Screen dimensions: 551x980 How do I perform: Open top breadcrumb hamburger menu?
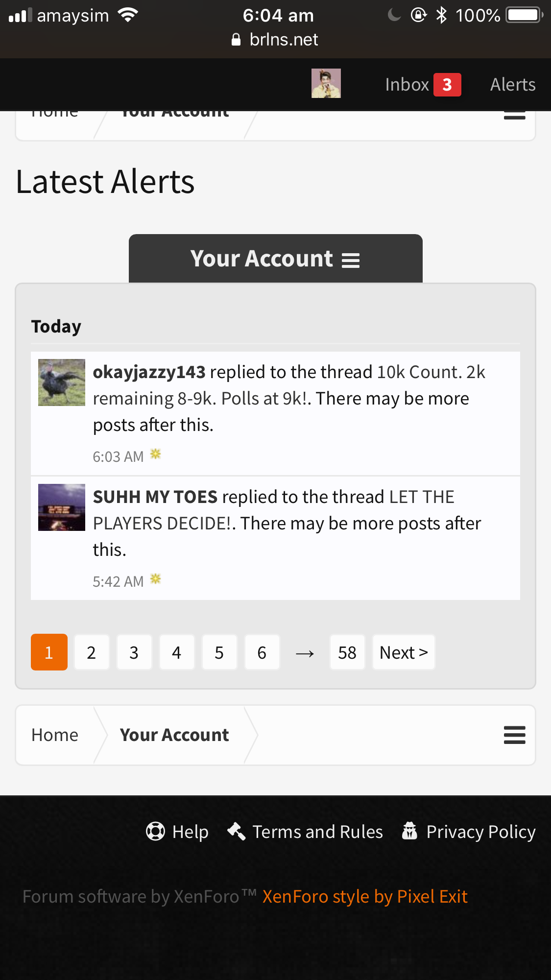tap(514, 116)
